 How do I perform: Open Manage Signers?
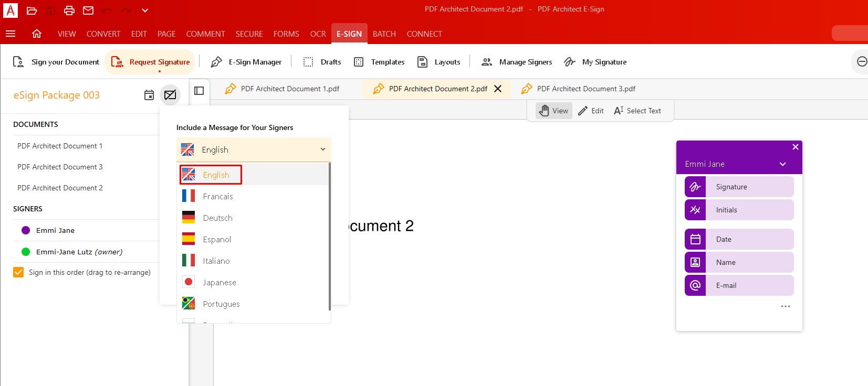[517, 62]
